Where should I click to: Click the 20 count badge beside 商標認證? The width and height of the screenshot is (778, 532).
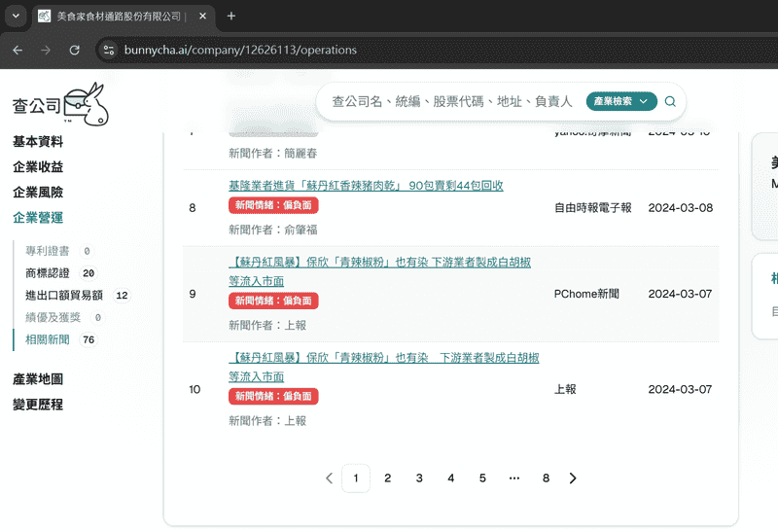click(x=88, y=273)
